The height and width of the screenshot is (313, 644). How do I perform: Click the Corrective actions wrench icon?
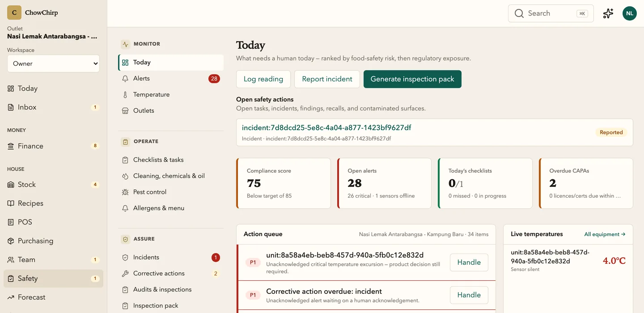[x=125, y=274]
